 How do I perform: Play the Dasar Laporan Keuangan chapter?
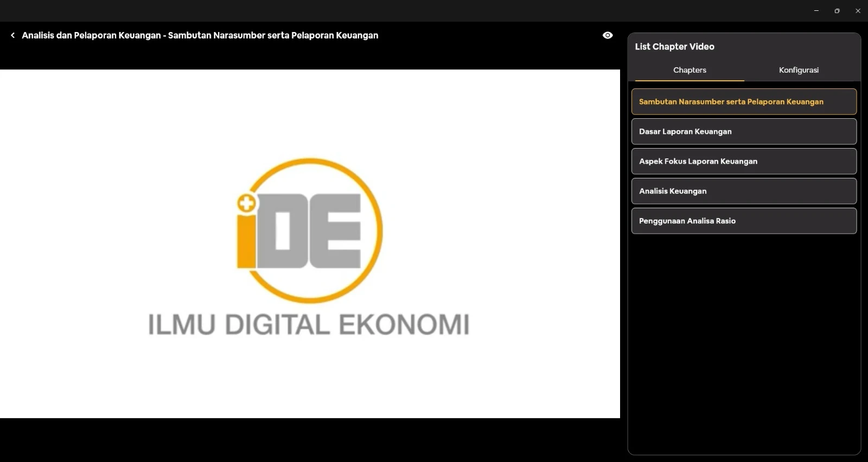click(x=744, y=131)
